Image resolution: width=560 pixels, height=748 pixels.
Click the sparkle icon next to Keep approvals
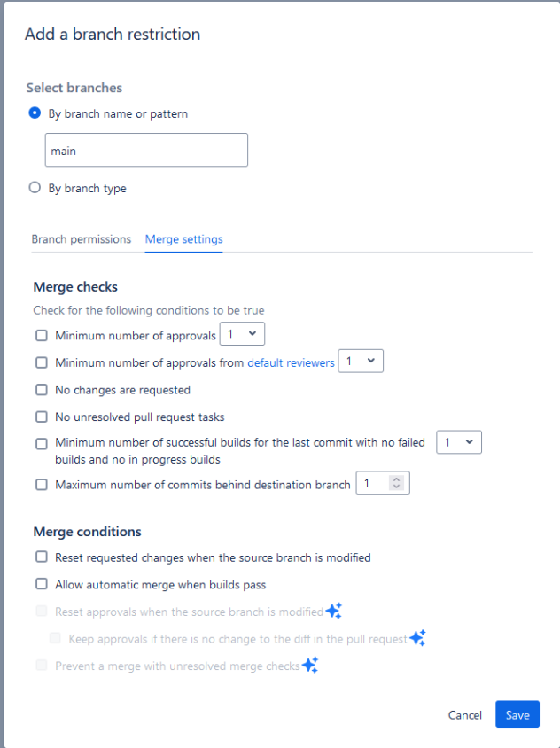point(417,638)
